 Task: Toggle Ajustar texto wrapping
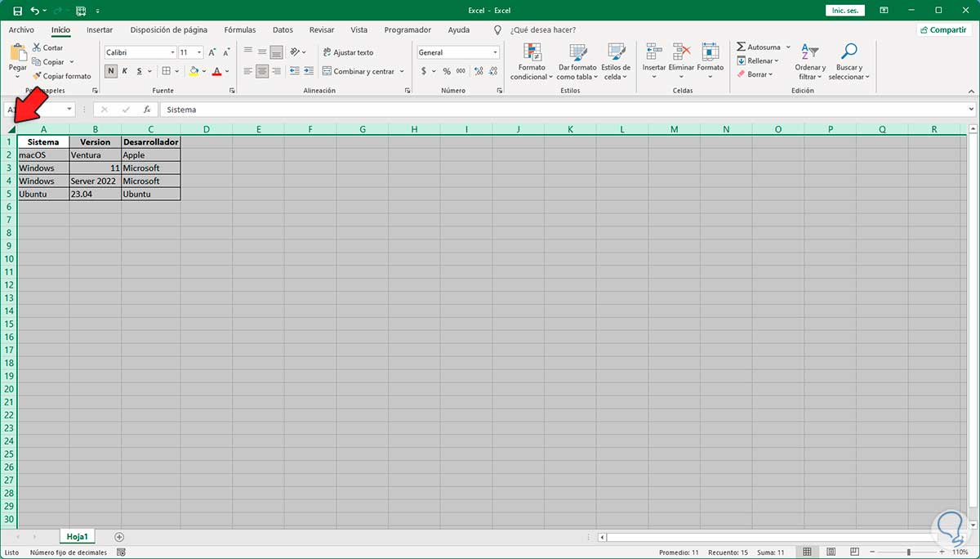tap(348, 52)
